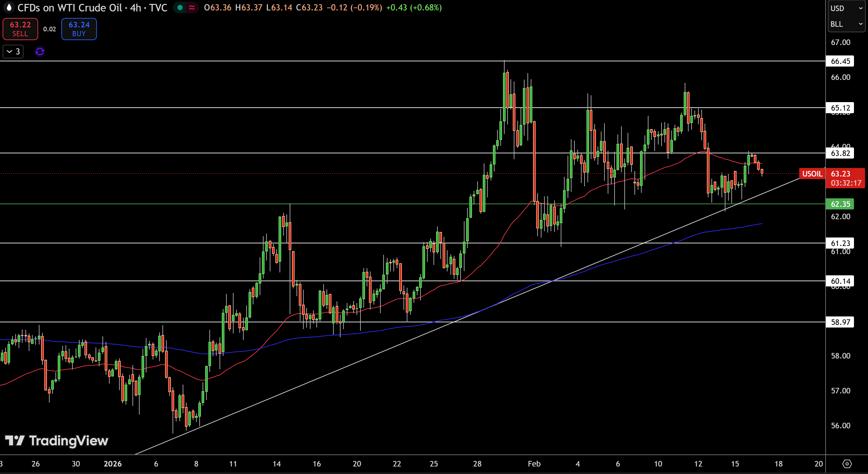868x474 pixels.
Task: Open the USD currency dropdown
Action: pyautogui.click(x=846, y=8)
